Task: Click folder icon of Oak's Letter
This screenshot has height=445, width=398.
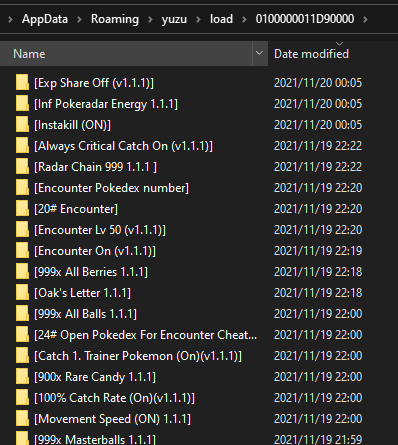Action: [22, 293]
